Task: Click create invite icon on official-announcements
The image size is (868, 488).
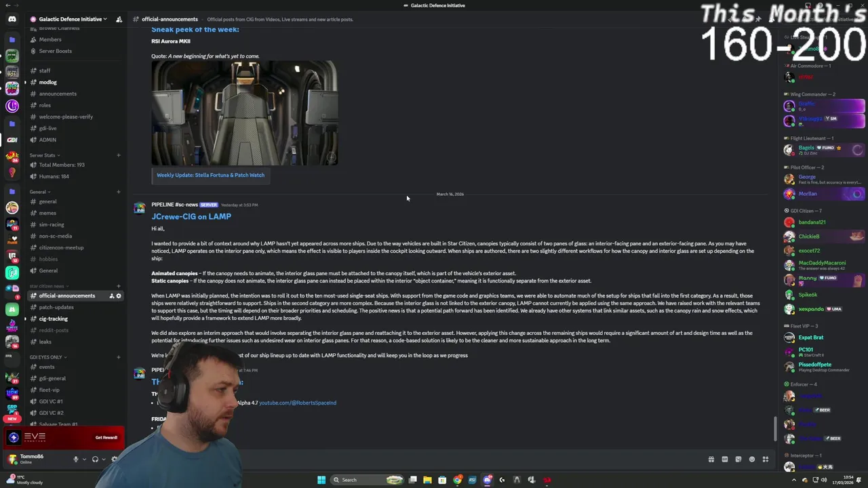Action: coord(111,296)
